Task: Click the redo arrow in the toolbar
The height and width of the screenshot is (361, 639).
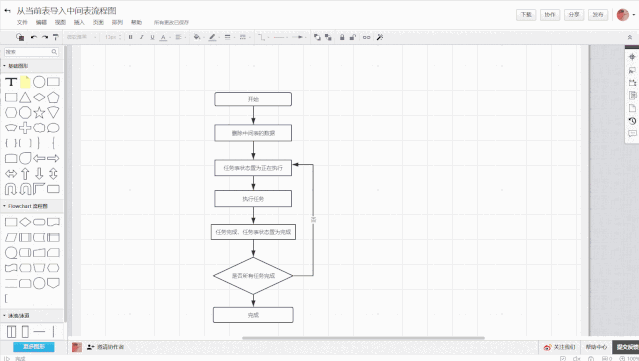Action: [x=45, y=37]
